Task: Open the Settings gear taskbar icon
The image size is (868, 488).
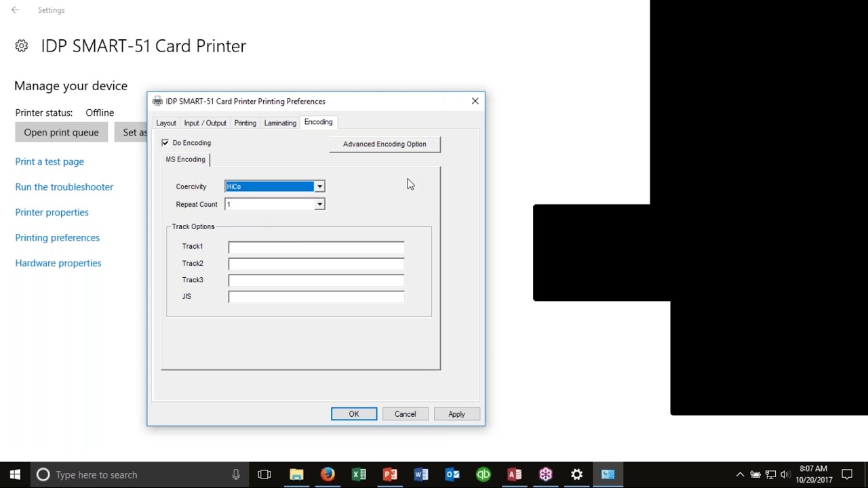Action: pyautogui.click(x=577, y=474)
